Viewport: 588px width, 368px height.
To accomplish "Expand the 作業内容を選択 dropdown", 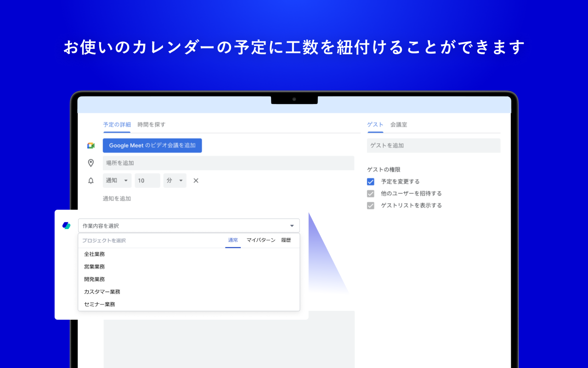I will 292,225.
